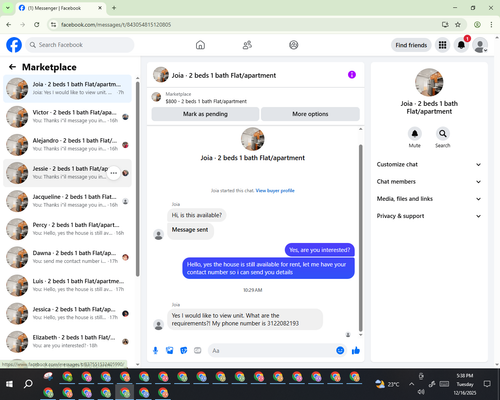Click the purple conversation info icon

coord(352,75)
